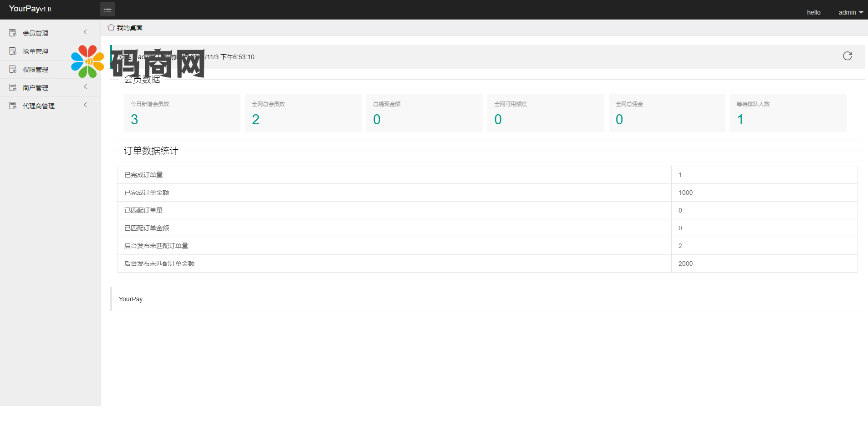Click the 权限管理 sidebar icon
This screenshot has width=868, height=421.
(x=13, y=69)
